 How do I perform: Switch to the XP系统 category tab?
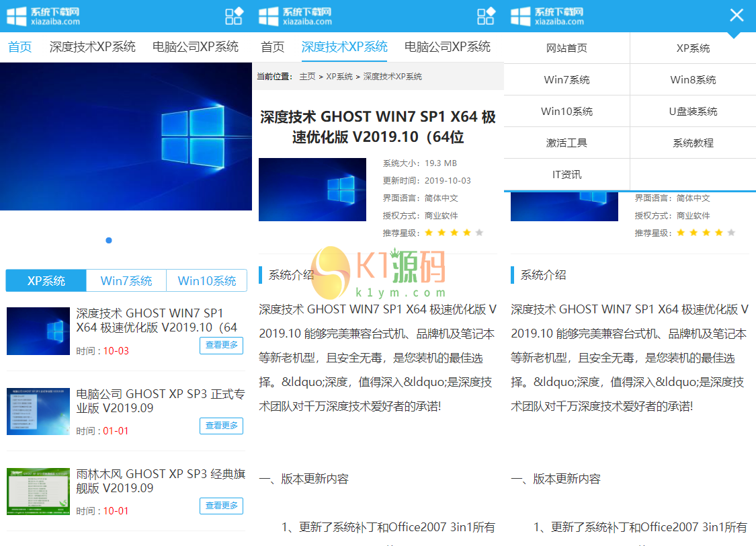[x=46, y=280]
